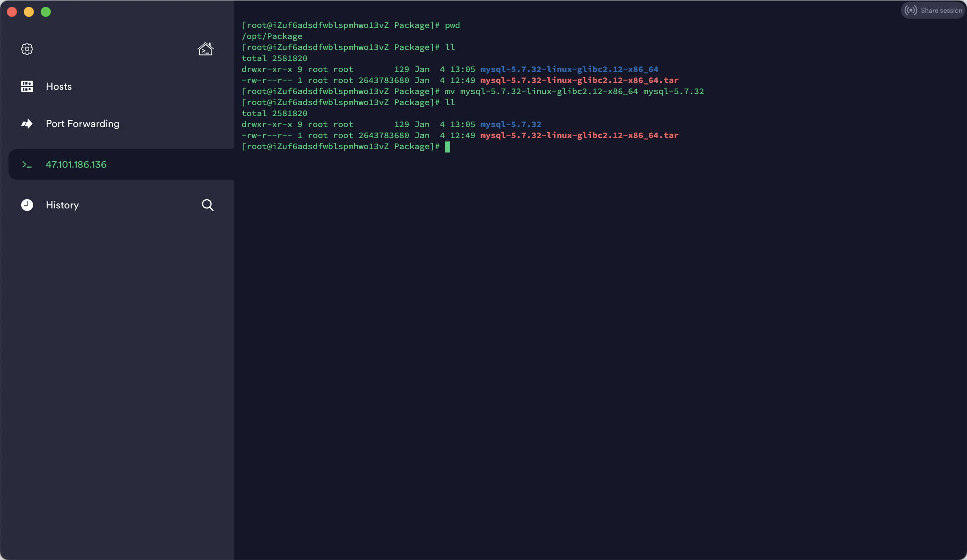The height and width of the screenshot is (560, 967).
Task: Click the local terminal house icon
Action: pyautogui.click(x=206, y=49)
